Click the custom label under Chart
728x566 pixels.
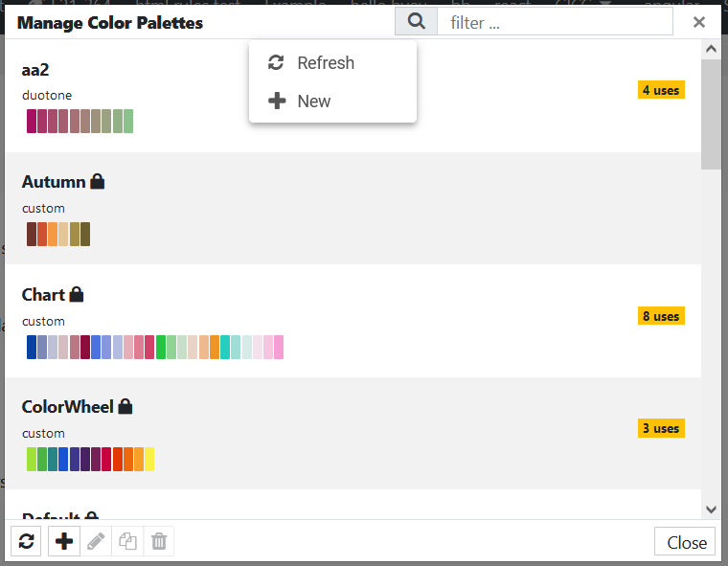[43, 321]
